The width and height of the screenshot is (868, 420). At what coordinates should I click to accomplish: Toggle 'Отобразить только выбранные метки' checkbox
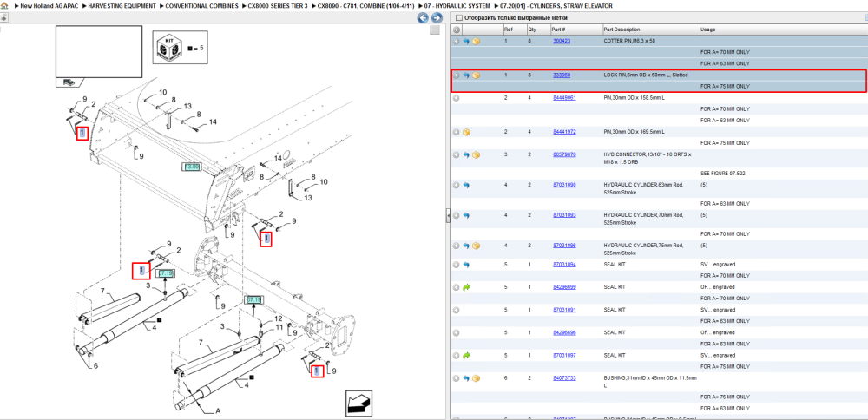coord(458,17)
